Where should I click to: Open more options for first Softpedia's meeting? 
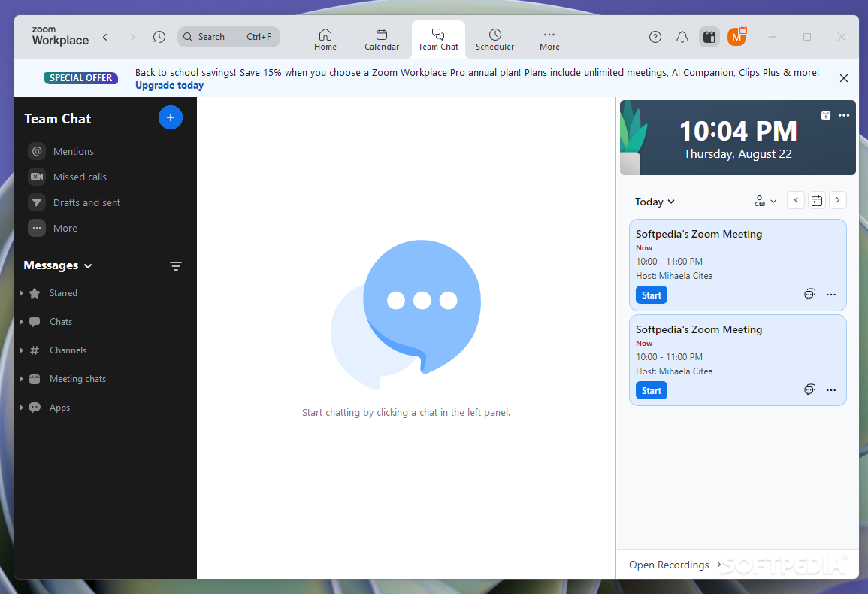coord(831,295)
